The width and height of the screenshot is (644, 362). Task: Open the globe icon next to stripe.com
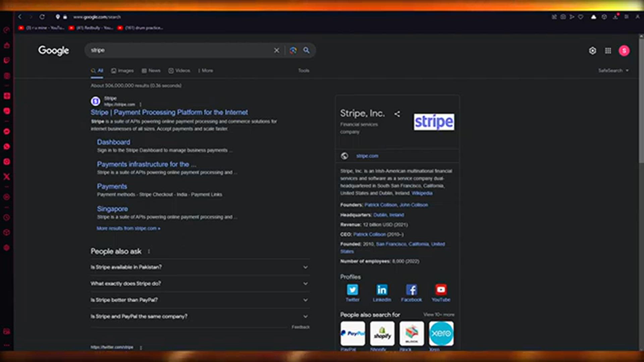click(344, 156)
